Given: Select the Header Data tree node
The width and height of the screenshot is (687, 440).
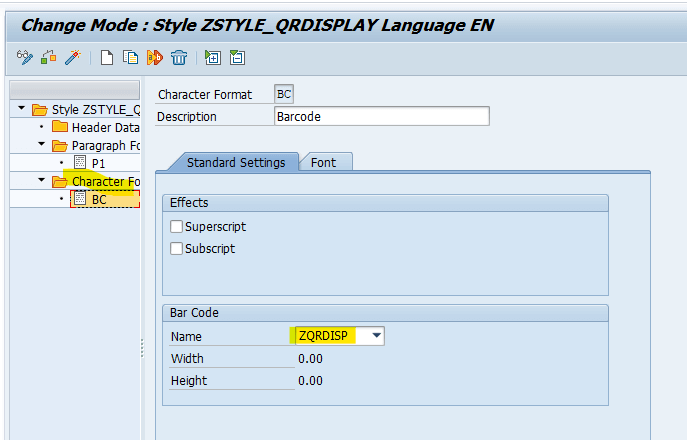Looking at the screenshot, I should 106,128.
